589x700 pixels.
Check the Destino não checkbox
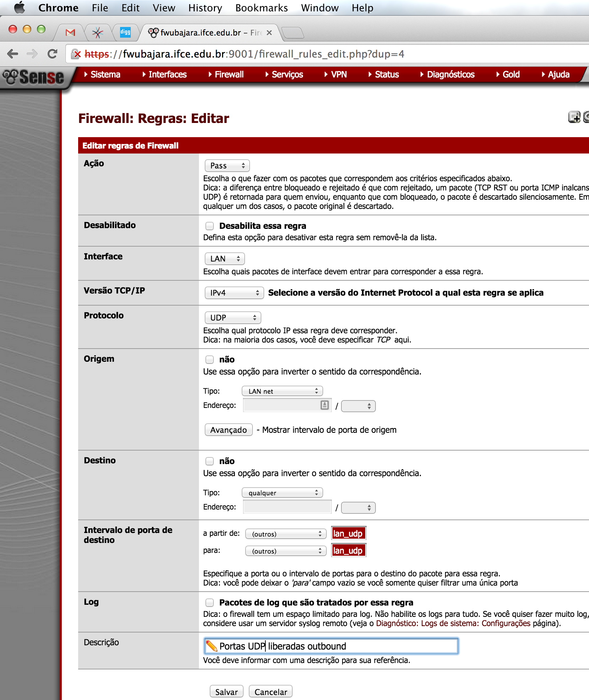click(x=210, y=461)
